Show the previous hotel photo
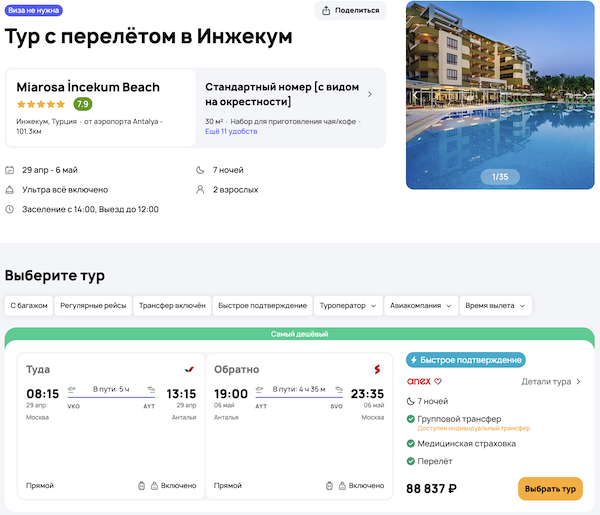The height and width of the screenshot is (515, 600). coord(416,96)
